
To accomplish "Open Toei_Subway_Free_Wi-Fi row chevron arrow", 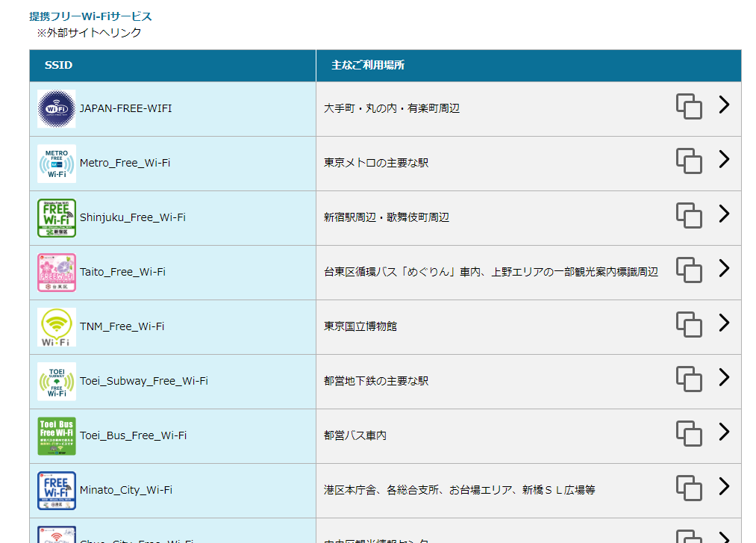I will pyautogui.click(x=724, y=377).
